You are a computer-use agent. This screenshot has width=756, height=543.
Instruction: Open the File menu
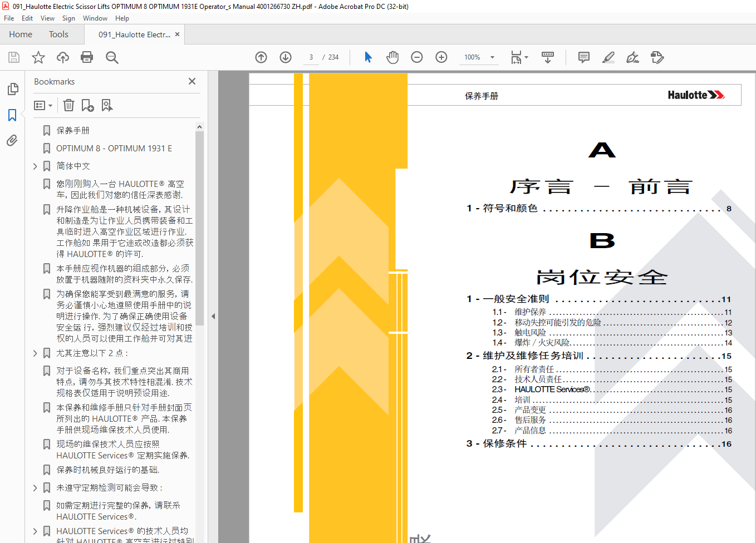9,18
